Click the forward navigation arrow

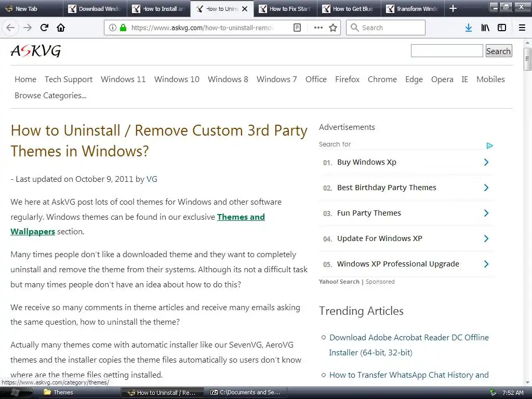(28, 28)
